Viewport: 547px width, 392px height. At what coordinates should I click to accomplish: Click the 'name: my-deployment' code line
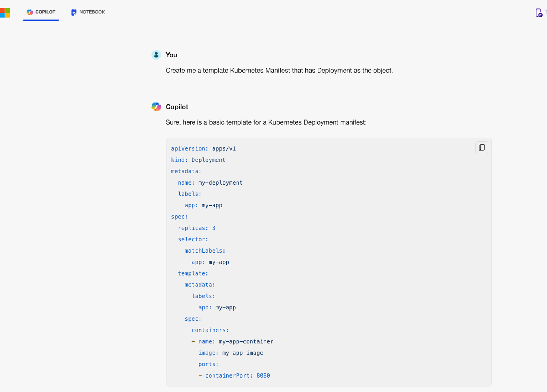pos(210,183)
